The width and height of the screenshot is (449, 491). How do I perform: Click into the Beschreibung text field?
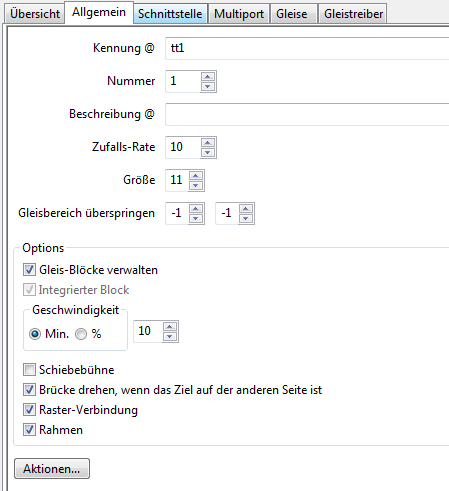pos(307,114)
